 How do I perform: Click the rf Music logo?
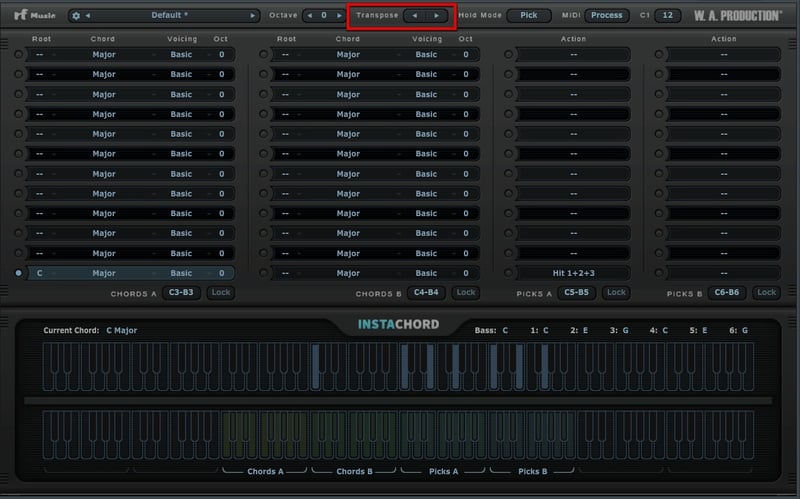(34, 15)
